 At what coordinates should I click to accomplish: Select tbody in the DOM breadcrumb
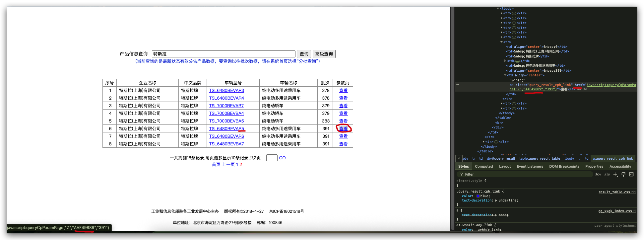[x=569, y=159]
